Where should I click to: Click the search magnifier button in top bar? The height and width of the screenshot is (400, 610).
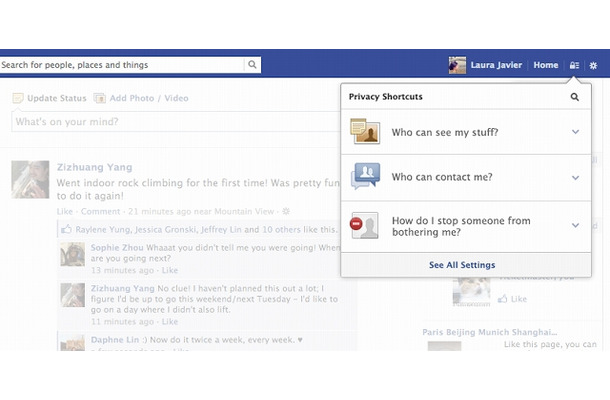[x=252, y=65]
